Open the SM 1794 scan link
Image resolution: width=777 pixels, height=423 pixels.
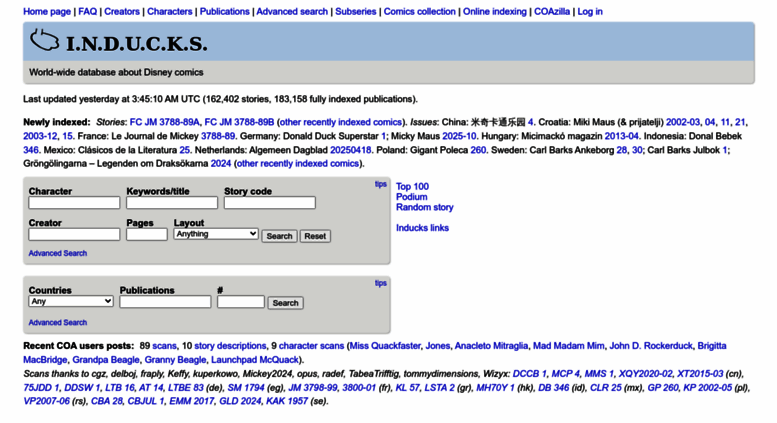(246, 387)
